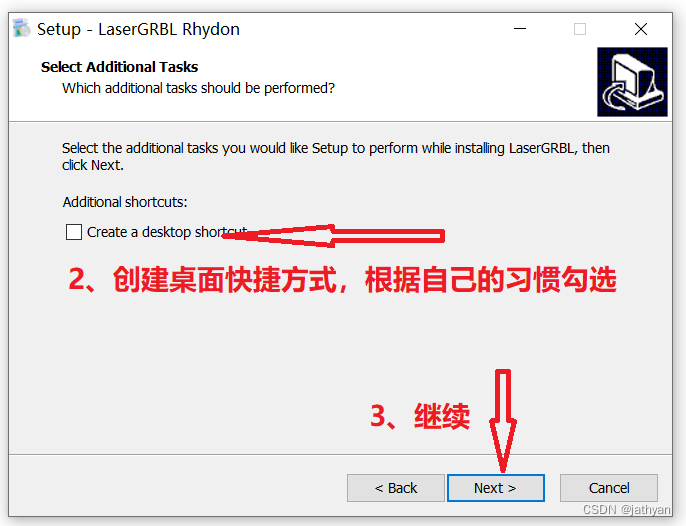Click the LaserGRBL setup icon in title bar
This screenshot has height=526, width=686.
21,28
